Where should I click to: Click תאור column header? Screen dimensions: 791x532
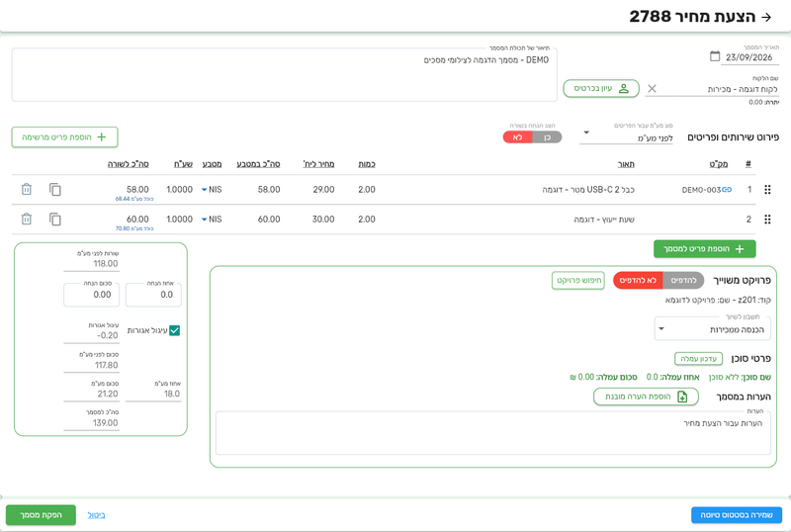(626, 164)
